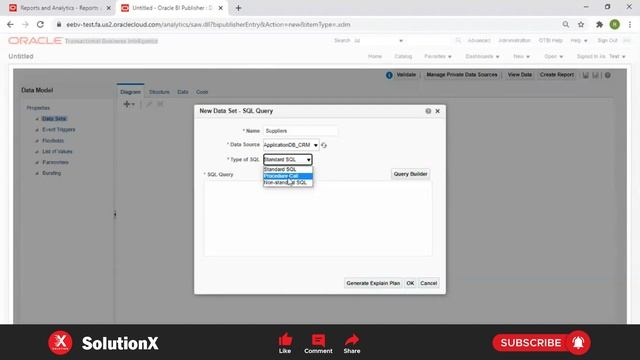Open the Catalog link
The image size is (640, 360).
(403, 56)
